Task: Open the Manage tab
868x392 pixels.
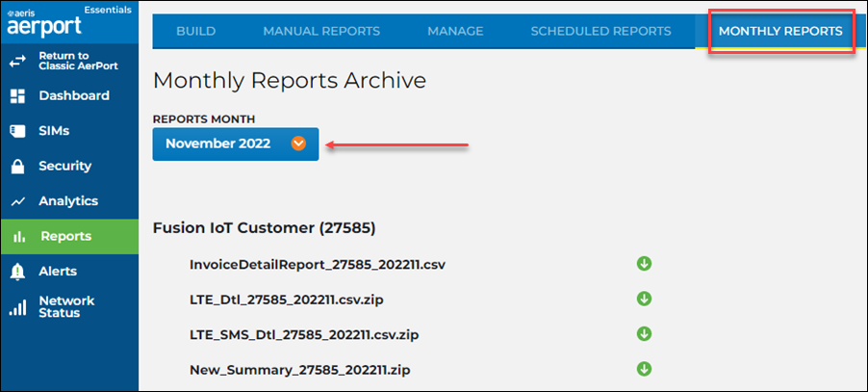Action: (455, 32)
